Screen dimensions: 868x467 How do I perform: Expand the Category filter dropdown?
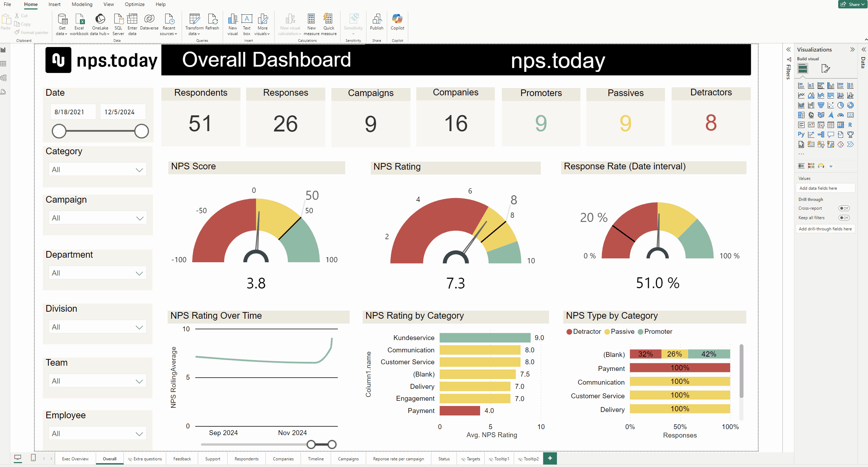(x=139, y=170)
